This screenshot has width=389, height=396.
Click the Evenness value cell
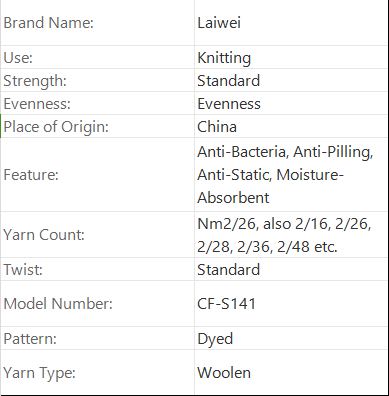[291, 103]
